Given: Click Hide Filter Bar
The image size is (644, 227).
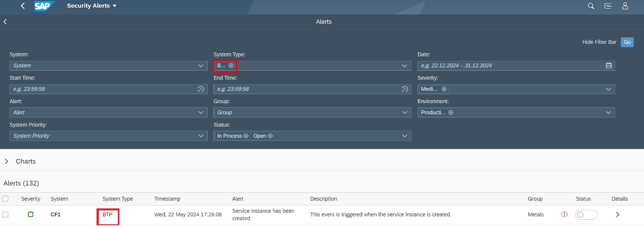Looking at the screenshot, I should point(599,42).
